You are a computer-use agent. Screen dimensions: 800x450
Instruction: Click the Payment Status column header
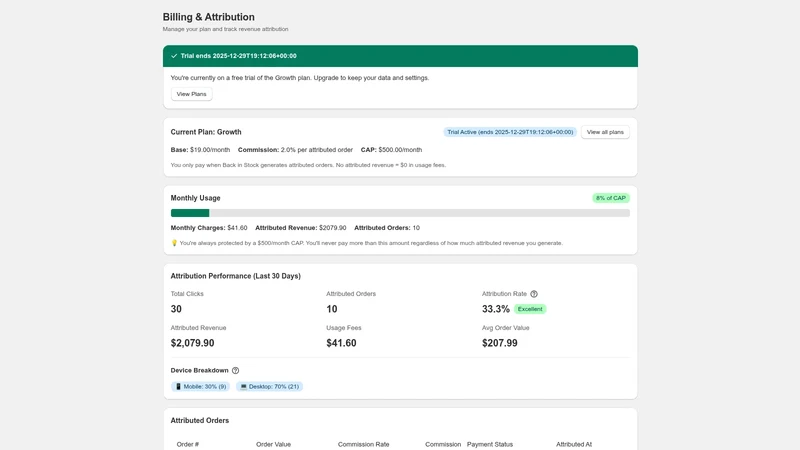pyautogui.click(x=490, y=444)
